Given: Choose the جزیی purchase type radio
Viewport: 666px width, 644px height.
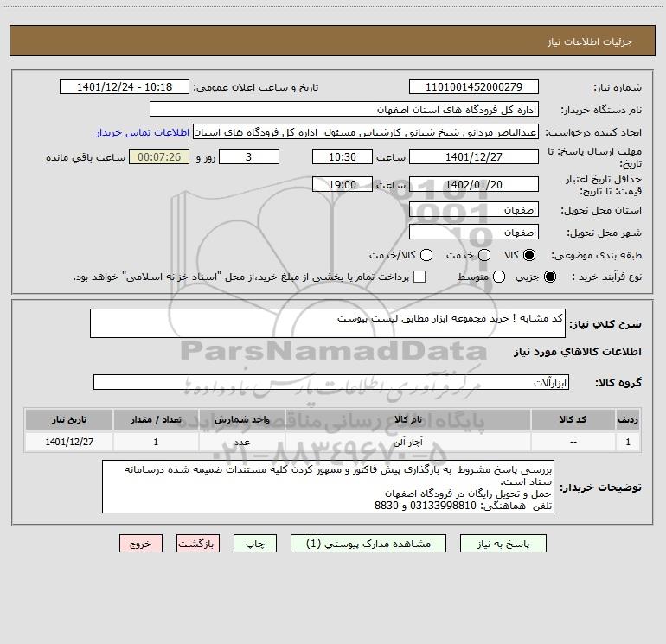Looking at the screenshot, I should [549, 277].
